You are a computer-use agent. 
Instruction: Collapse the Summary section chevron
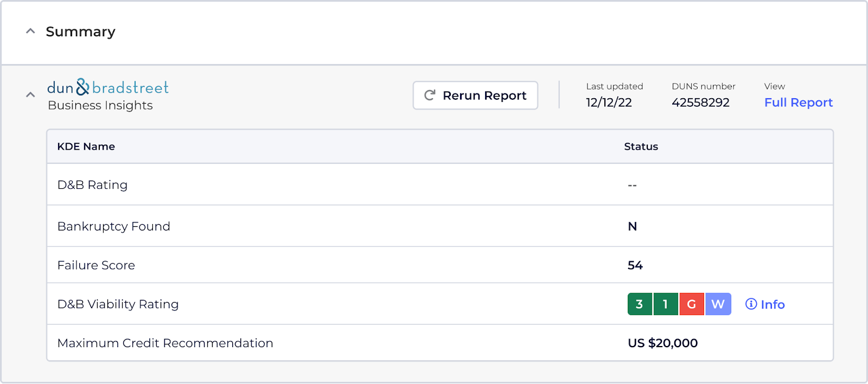(x=30, y=31)
